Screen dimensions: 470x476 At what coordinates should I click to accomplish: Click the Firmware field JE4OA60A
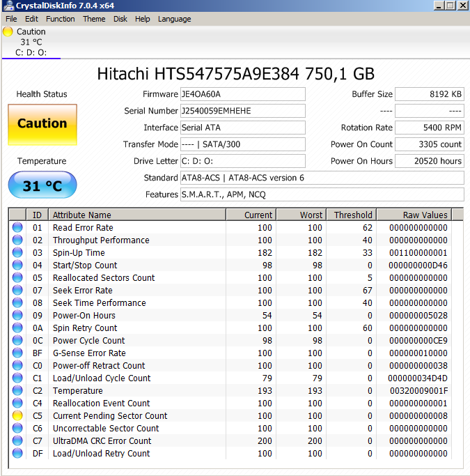click(243, 94)
